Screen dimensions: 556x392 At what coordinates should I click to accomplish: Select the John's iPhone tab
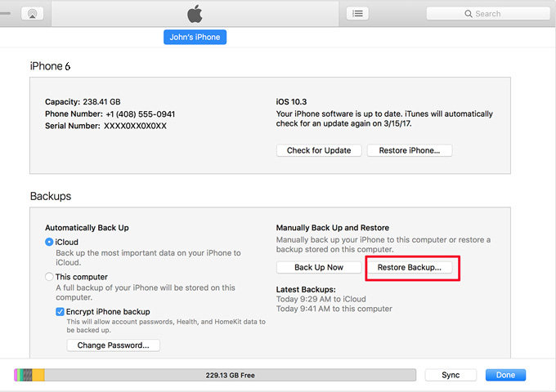pyautogui.click(x=195, y=38)
